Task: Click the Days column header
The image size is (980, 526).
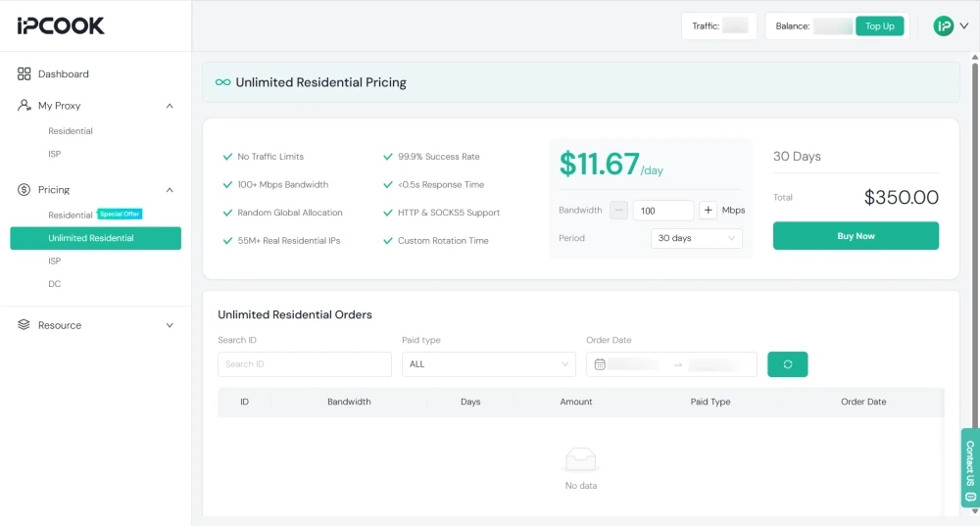Action: 470,402
